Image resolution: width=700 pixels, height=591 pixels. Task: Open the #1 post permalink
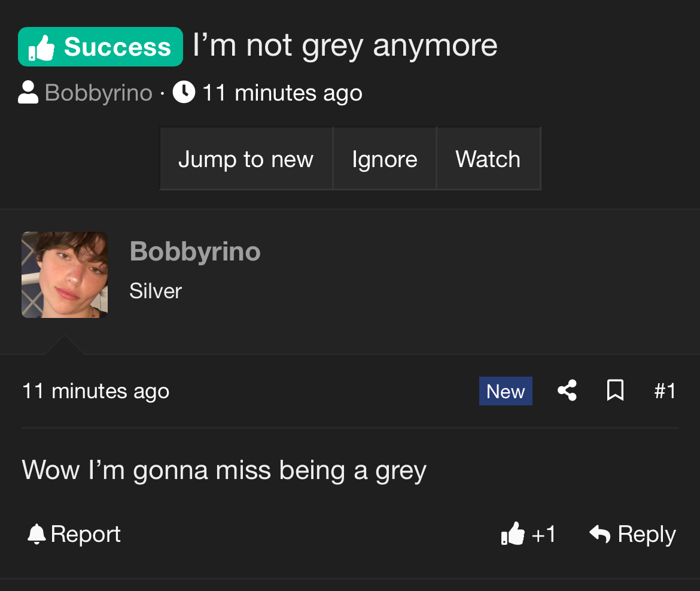coord(665,391)
